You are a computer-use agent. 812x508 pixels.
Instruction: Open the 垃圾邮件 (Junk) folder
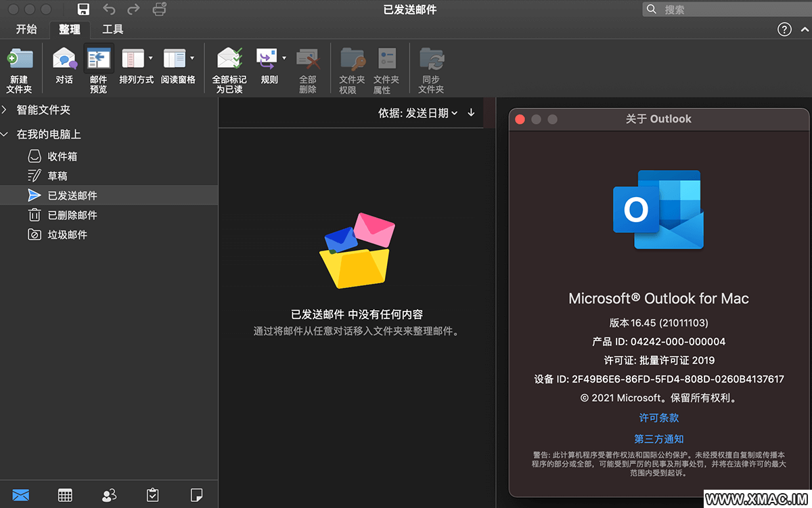click(x=109, y=235)
